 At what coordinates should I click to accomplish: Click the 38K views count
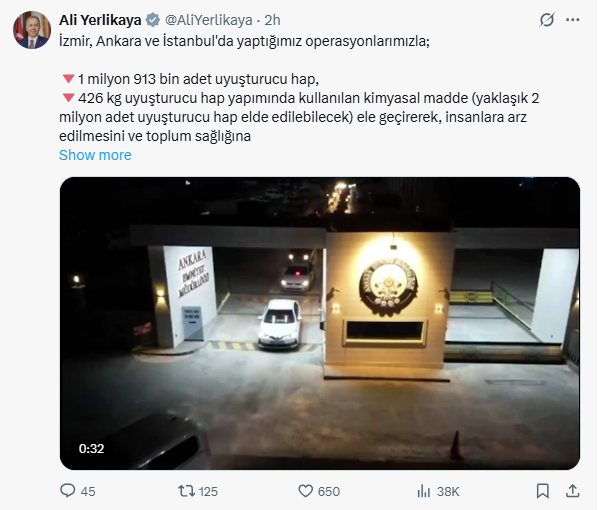(x=448, y=491)
